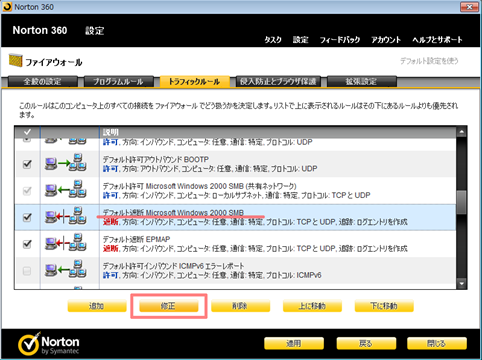Image resolution: width=482 pixels, height=360 pixels.
Task: Click the Windows 2000 SMB allow rule icon
Action: click(x=66, y=190)
